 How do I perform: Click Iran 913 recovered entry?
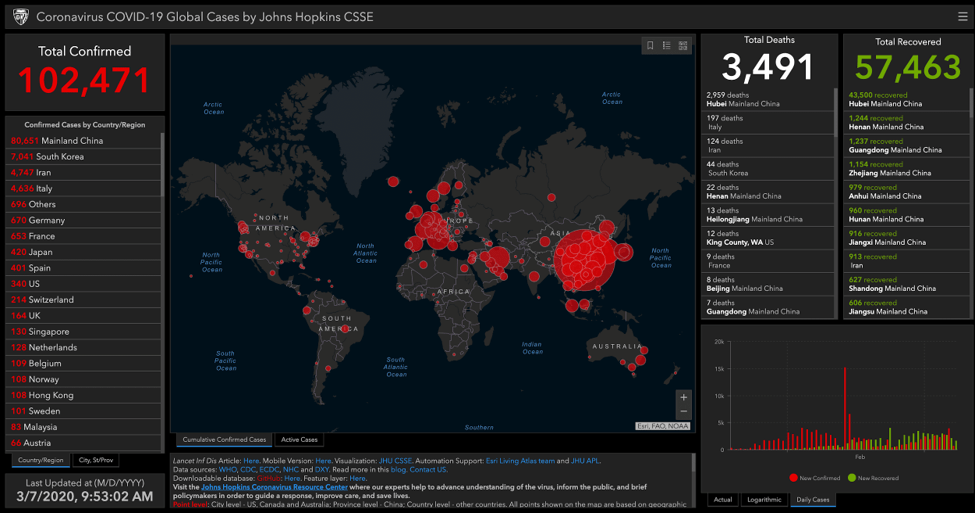coord(906,261)
